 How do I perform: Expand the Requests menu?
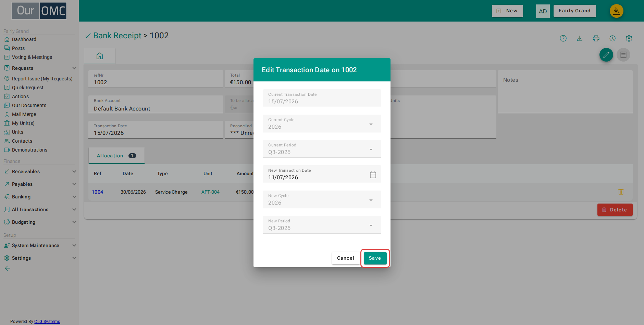(x=39, y=68)
